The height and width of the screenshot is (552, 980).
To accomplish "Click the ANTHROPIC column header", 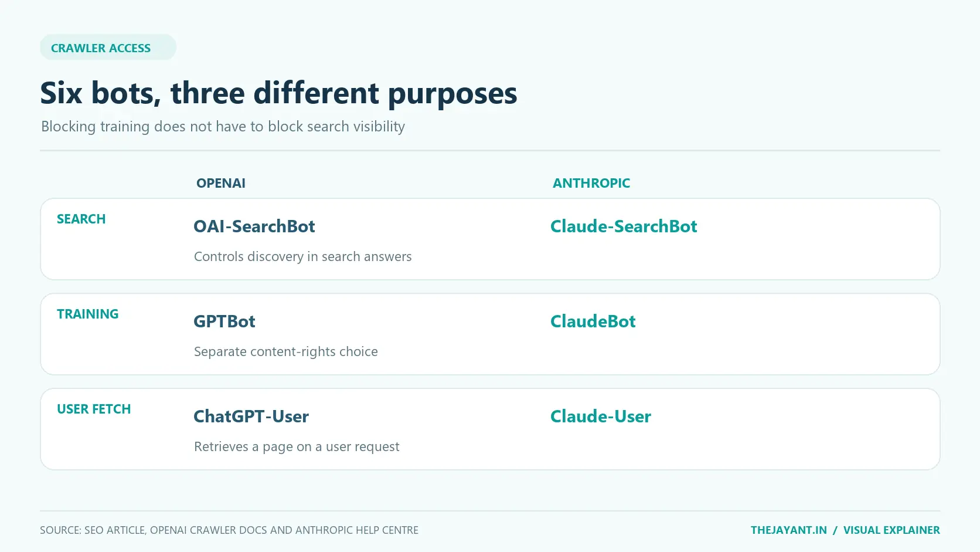I will click(x=591, y=183).
